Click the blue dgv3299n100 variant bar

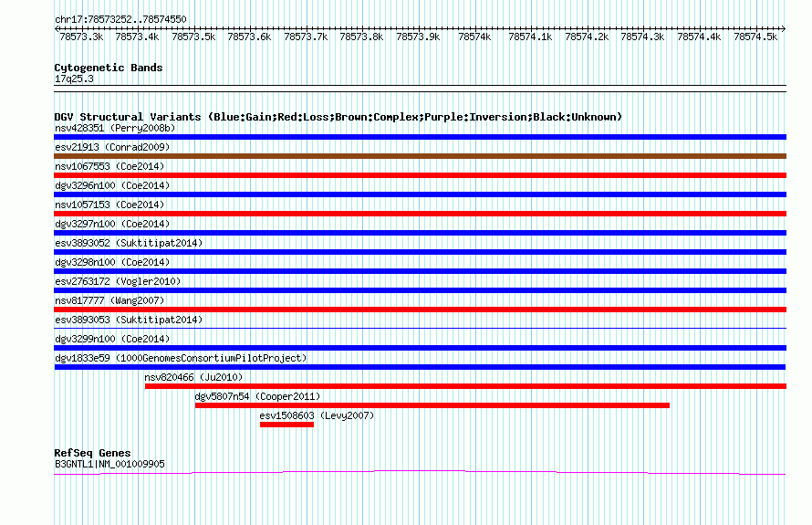[420, 348]
